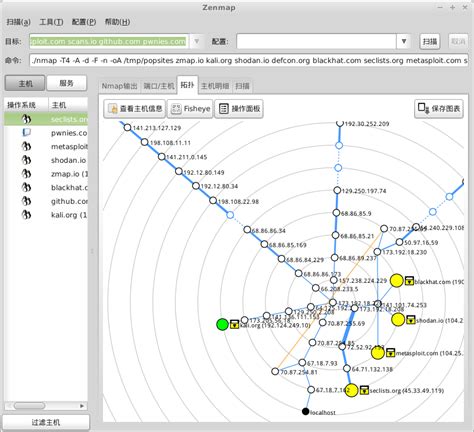This screenshot has height=432, width=474.
Task: Open the 配置 profile dropdown arrow
Action: (403, 41)
